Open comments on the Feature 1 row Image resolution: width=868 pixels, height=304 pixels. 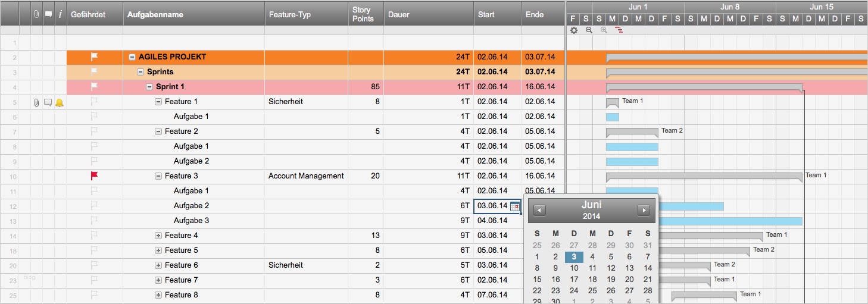[48, 102]
